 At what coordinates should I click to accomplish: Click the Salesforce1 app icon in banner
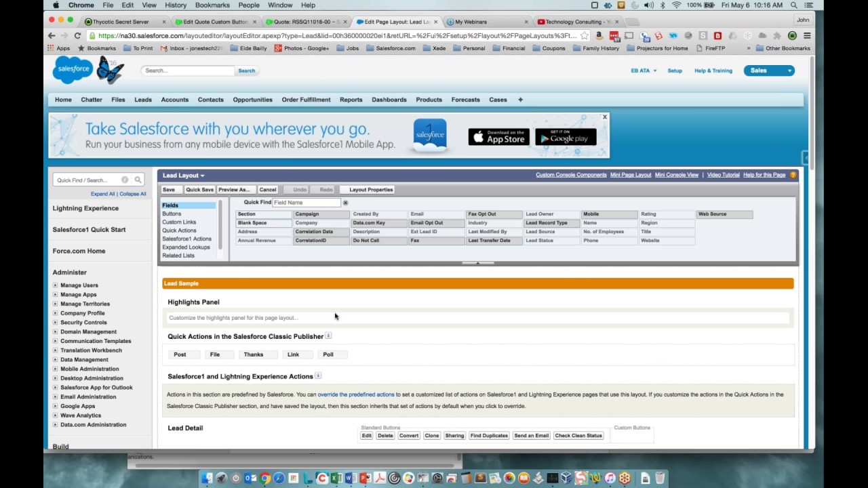[x=430, y=135]
